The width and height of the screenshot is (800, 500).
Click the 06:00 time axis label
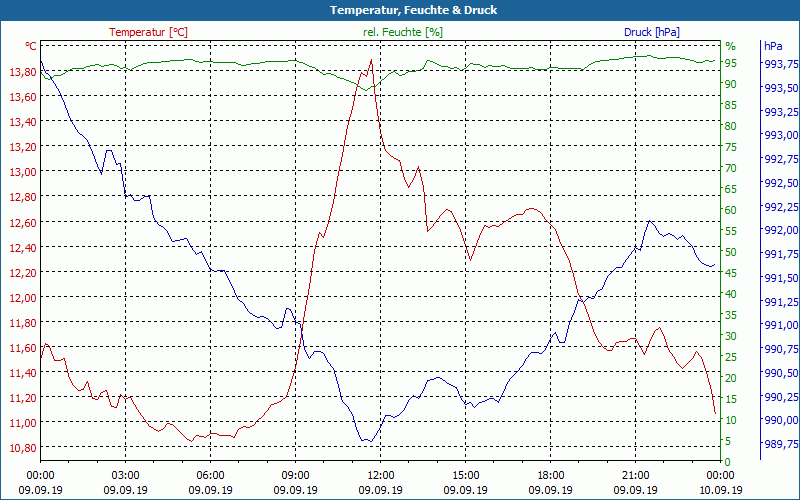(210, 476)
